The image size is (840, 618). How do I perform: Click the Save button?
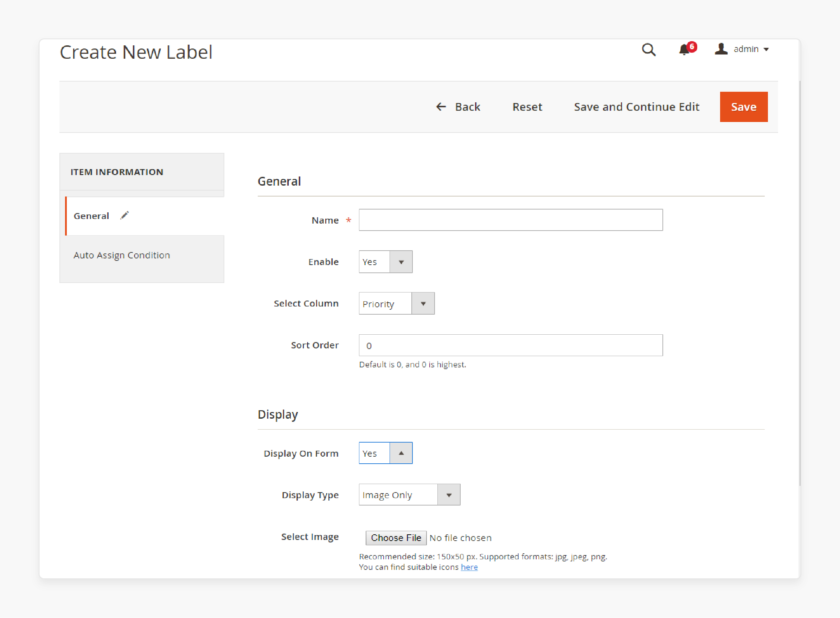point(743,106)
